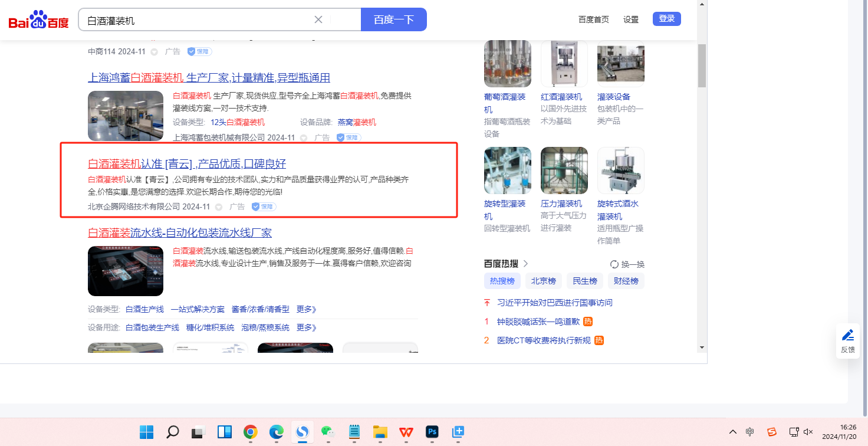Open hot search 习近平开始对巴西进行国事访问
Viewport: 868px width, 446px height.
[x=555, y=303]
